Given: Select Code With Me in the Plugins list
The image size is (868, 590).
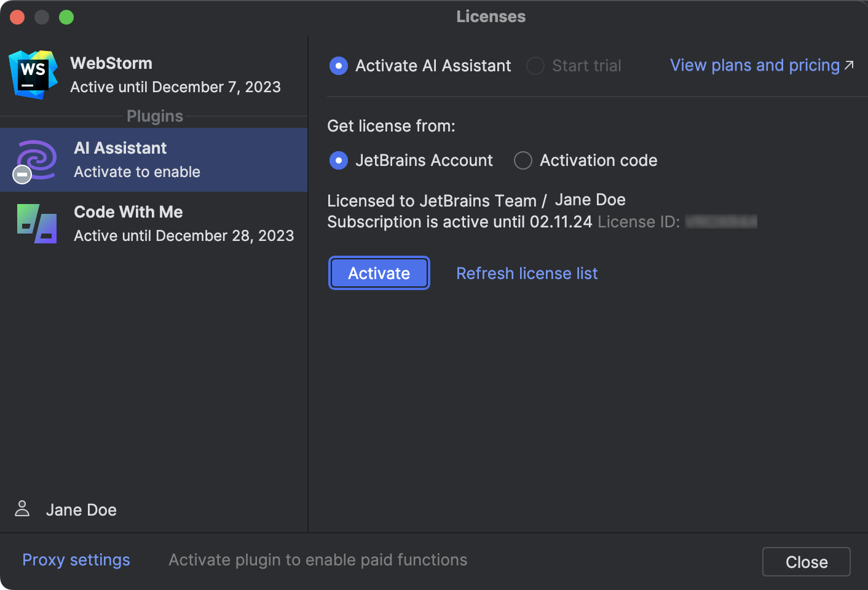Looking at the screenshot, I should pos(154,224).
